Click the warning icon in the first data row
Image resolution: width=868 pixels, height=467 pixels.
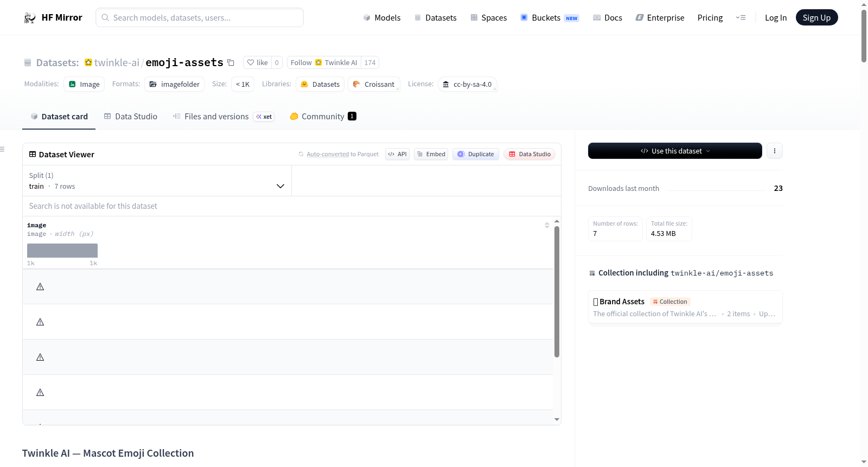(40, 286)
